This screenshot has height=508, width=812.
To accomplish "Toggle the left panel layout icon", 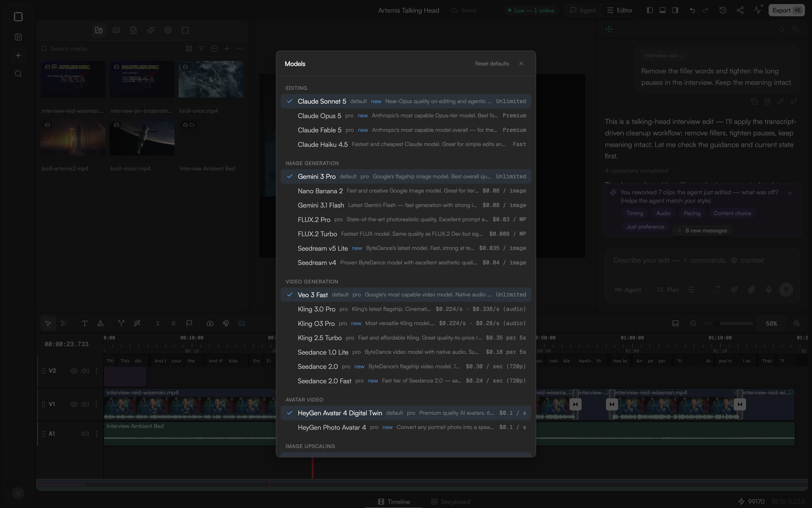I will click(650, 10).
